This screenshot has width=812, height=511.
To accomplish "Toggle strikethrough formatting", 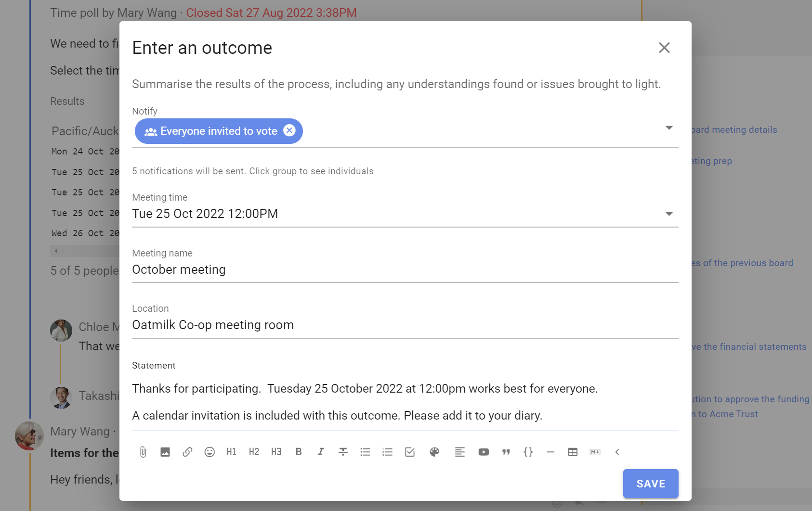I will click(x=343, y=452).
